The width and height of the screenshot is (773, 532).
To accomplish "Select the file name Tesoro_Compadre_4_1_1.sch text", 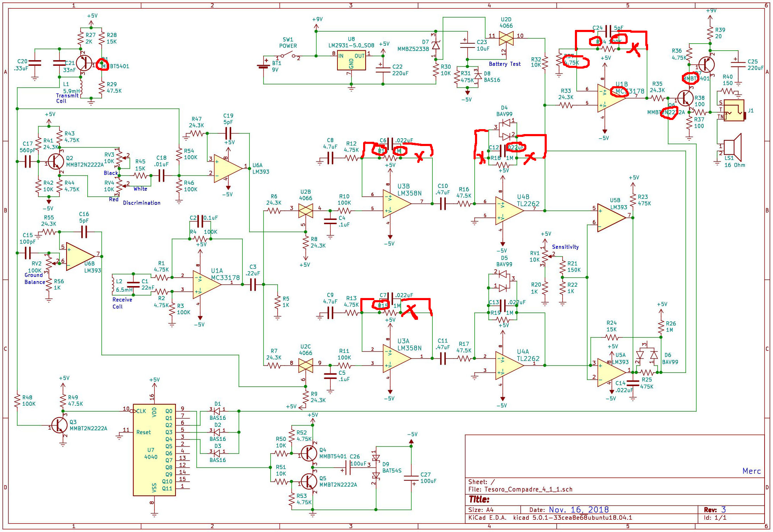I will coord(528,489).
